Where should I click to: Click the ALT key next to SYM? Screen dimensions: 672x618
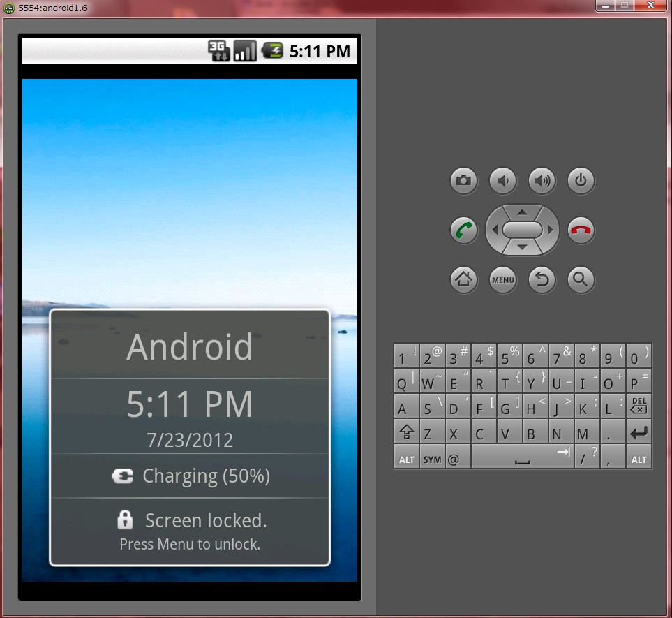click(406, 456)
